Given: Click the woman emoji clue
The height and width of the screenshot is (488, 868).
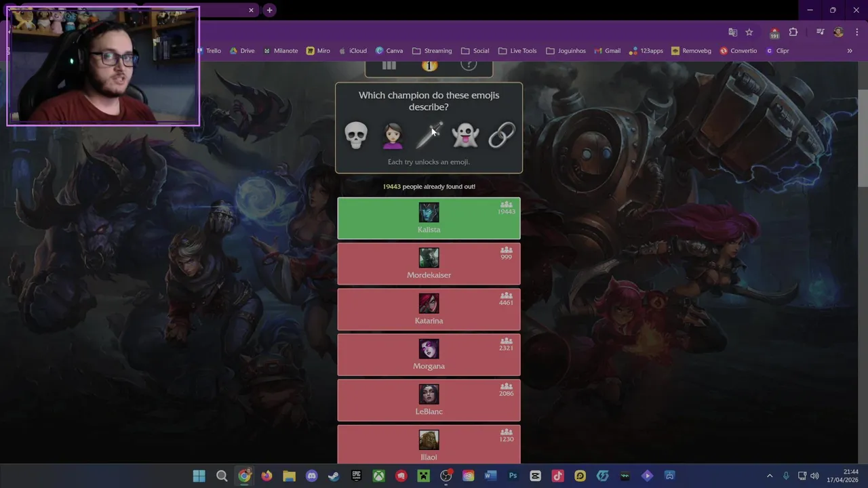Looking at the screenshot, I should click(x=393, y=135).
